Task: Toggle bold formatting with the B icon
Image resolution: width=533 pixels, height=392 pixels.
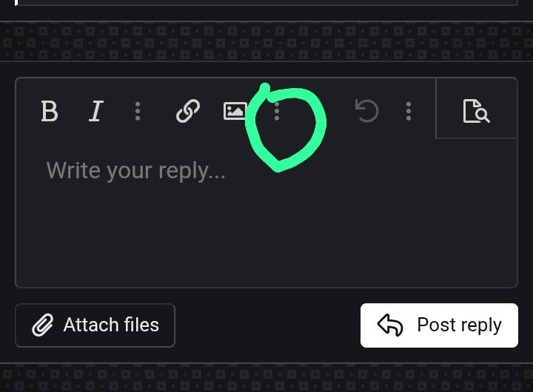Action: point(50,111)
